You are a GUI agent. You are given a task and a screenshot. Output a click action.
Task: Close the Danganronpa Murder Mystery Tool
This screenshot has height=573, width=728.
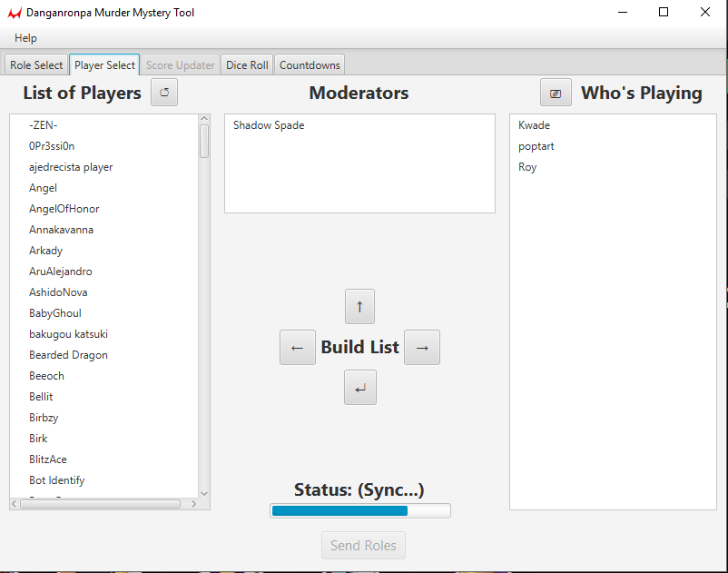click(704, 12)
